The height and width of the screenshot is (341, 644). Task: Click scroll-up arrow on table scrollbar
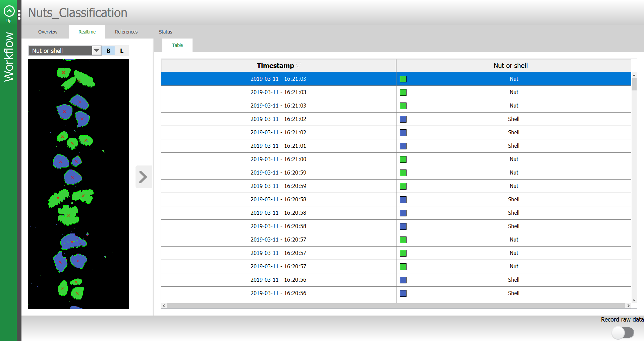634,75
